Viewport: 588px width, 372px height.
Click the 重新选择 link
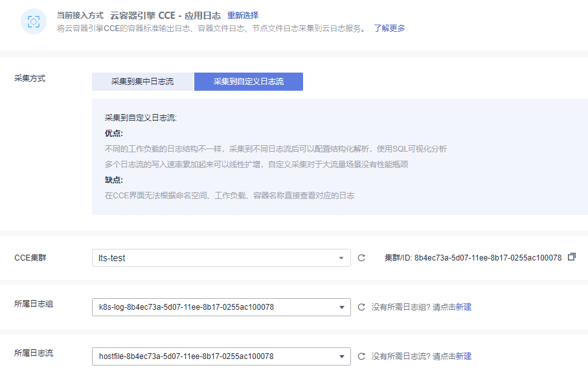[x=243, y=16]
